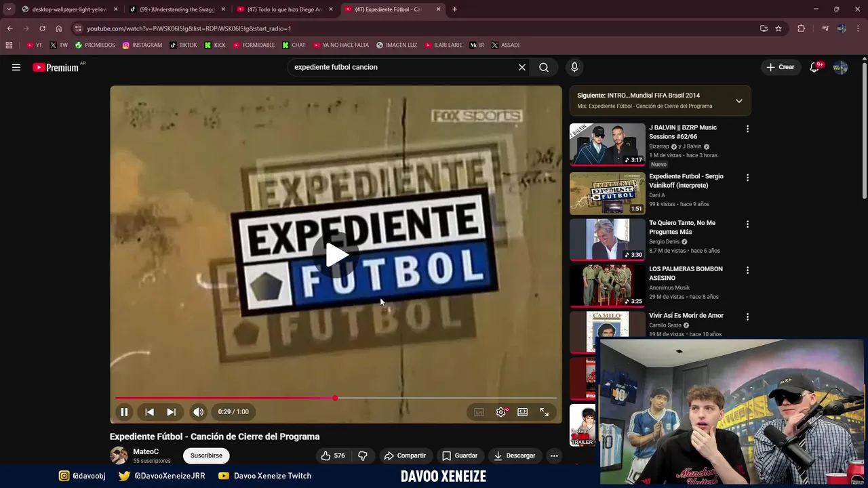Reload the current page
868x488 pixels.
[42, 28]
